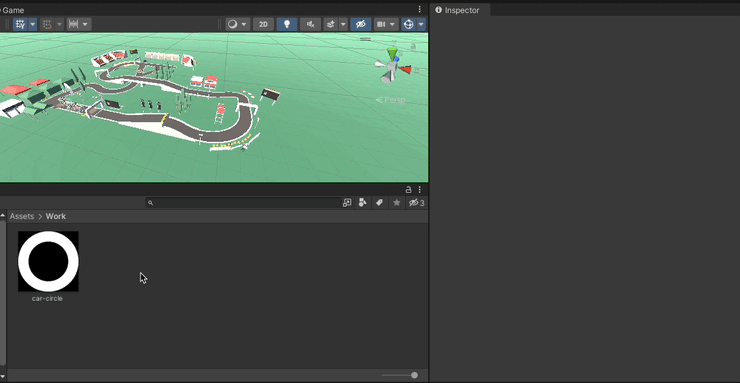Click the Project panel lock button
The image size is (740, 383).
point(408,190)
